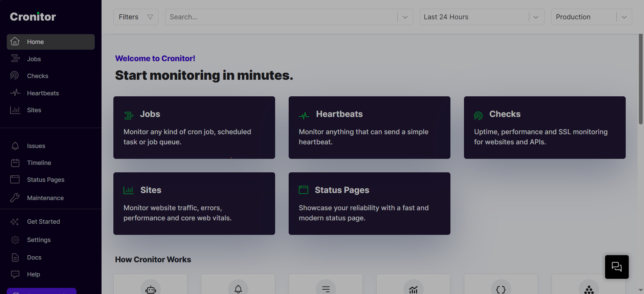Open Issues in the sidebar menu
This screenshot has width=644, height=294.
tap(51, 146)
